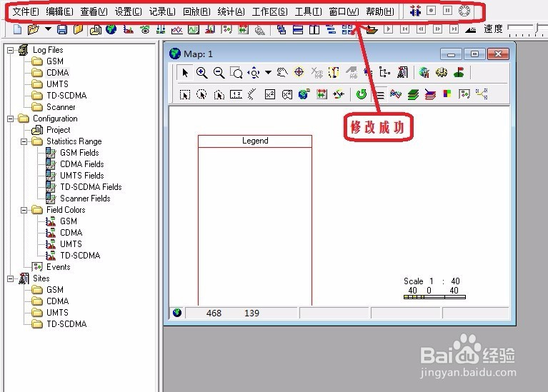The width and height of the screenshot is (548, 392).
Task: Click the center target crosshair icon
Action: click(x=299, y=72)
